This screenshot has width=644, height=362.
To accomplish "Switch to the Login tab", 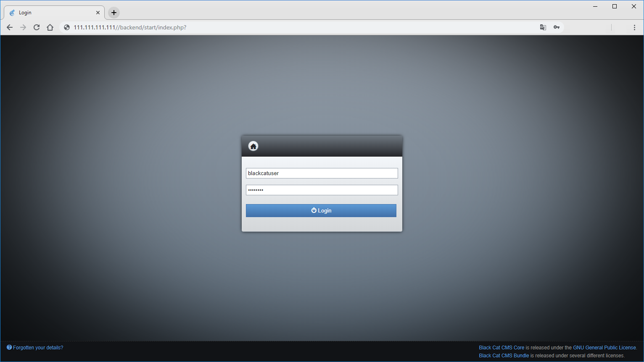I will click(50, 12).
